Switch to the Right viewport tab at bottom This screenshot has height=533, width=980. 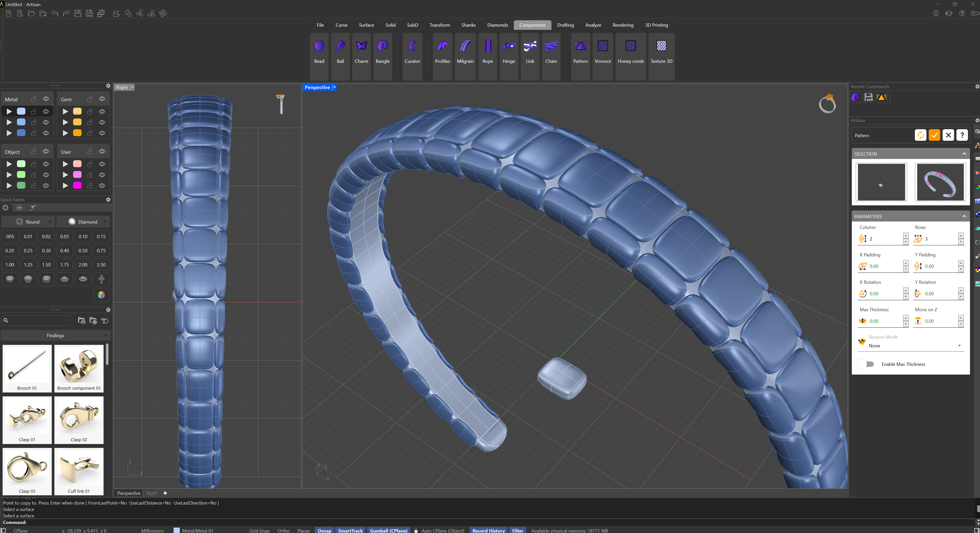pyautogui.click(x=152, y=493)
